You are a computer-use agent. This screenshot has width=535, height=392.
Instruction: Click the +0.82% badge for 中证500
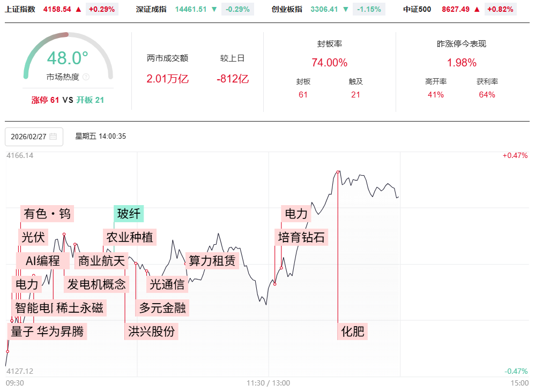[500, 9]
